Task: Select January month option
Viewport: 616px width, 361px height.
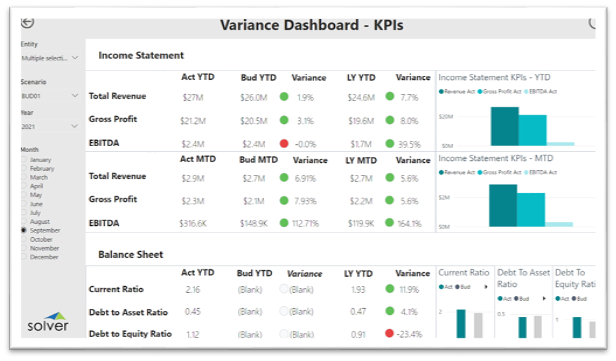Action: click(x=37, y=160)
